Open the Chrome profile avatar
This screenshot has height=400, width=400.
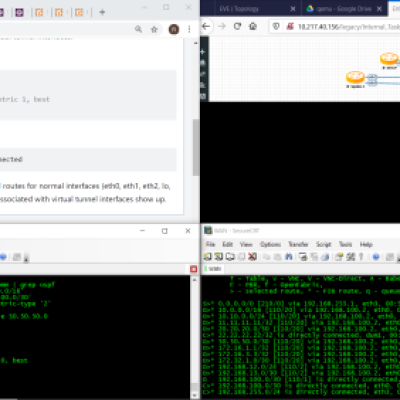coord(174,29)
